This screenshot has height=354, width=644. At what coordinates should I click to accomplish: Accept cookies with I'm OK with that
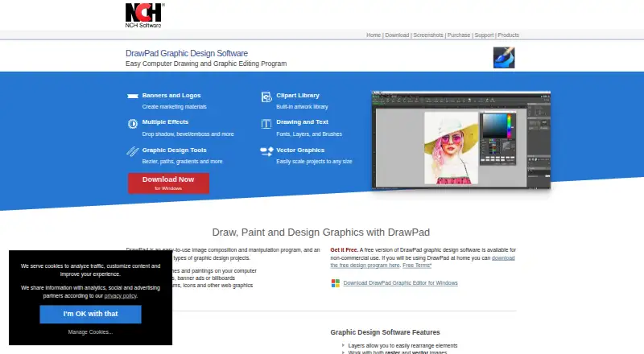[90, 314]
